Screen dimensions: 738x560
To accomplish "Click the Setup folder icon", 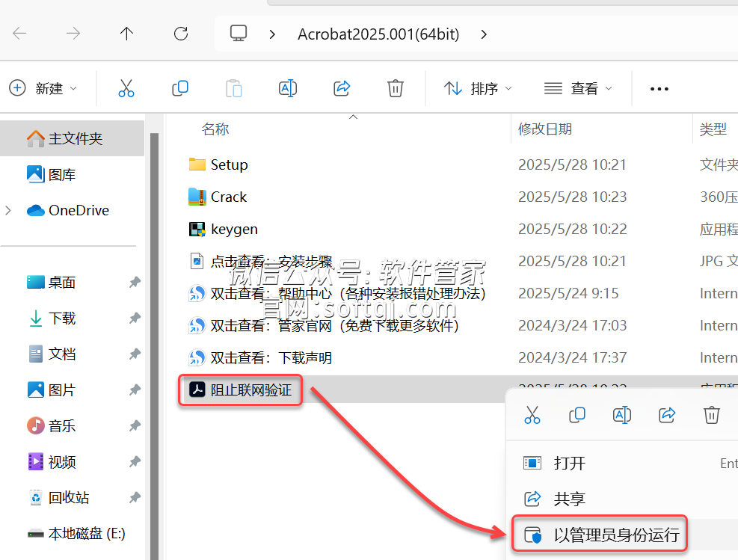I will click(197, 164).
